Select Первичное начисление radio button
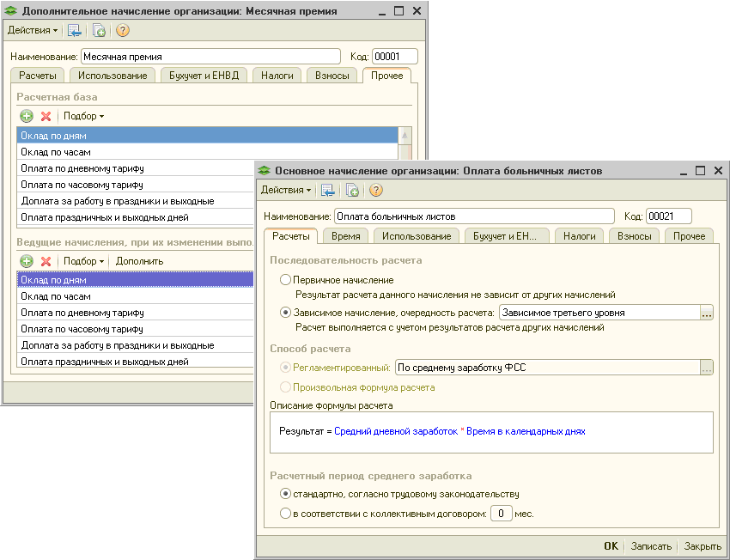The width and height of the screenshot is (730, 560). pyautogui.click(x=285, y=280)
